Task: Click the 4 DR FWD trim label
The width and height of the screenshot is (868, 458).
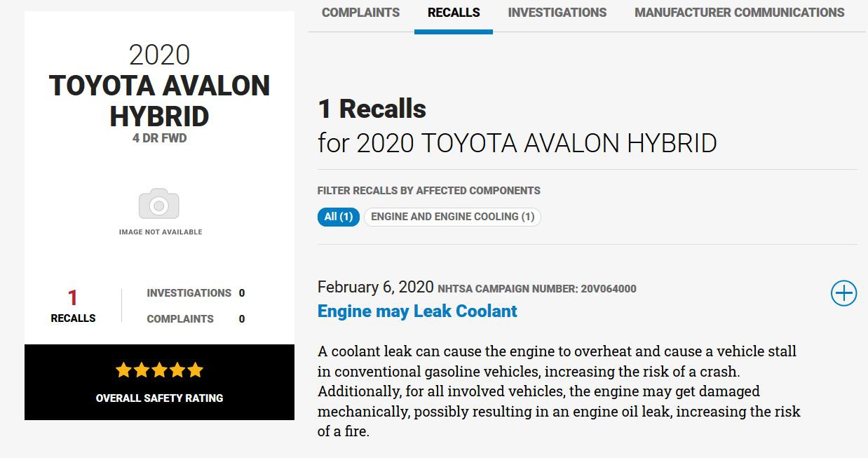Action: coord(159,138)
